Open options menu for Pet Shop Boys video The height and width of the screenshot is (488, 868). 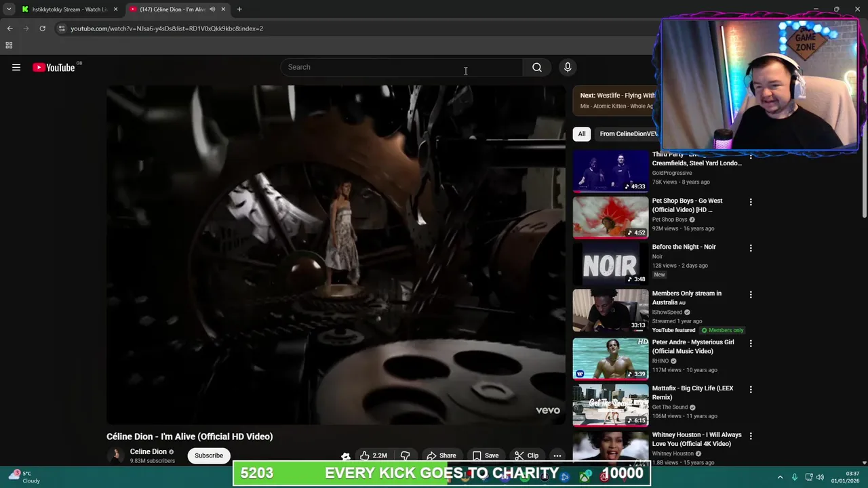coord(751,202)
